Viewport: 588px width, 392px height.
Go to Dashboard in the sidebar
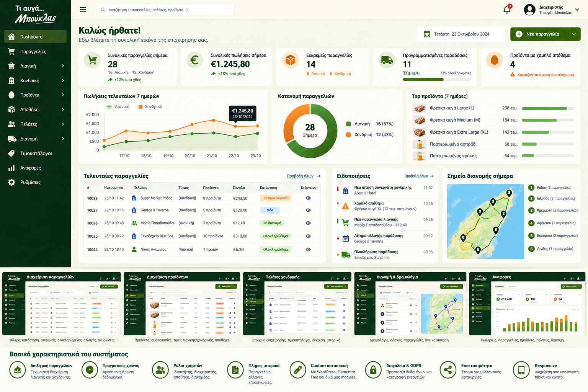pyautogui.click(x=35, y=37)
